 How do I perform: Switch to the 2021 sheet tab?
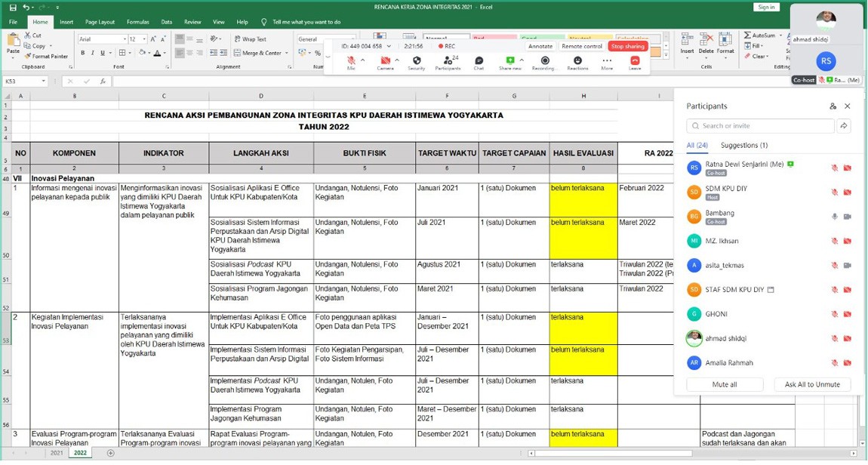[x=57, y=453]
